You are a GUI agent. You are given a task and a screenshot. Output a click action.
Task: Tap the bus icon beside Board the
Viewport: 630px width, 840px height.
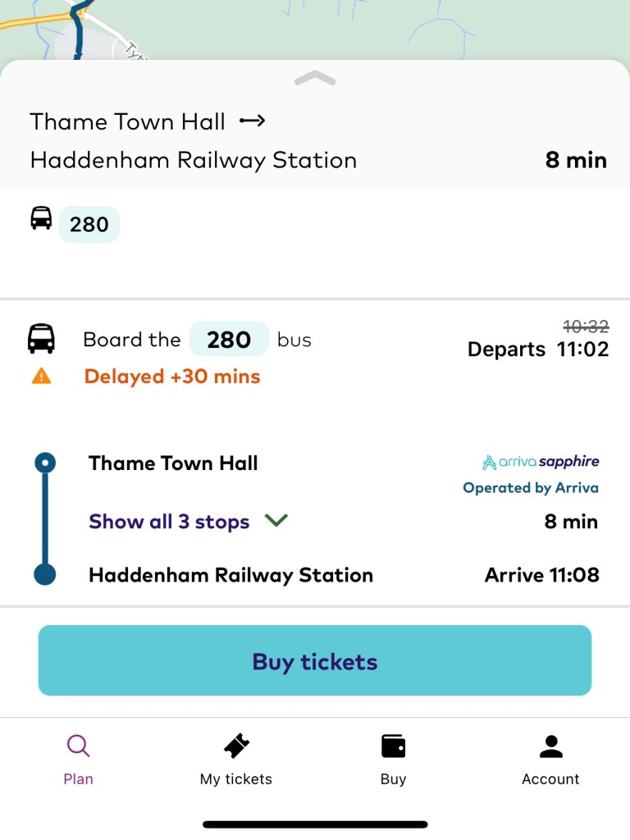coord(41,339)
